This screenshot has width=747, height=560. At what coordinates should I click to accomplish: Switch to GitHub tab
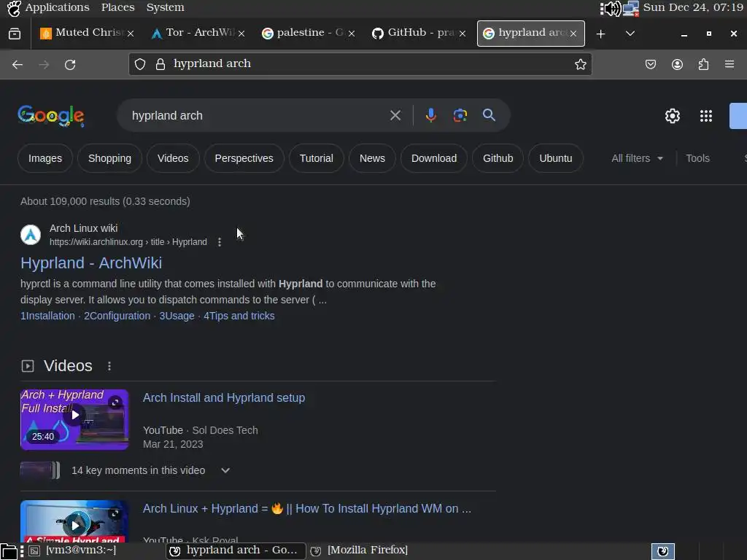click(419, 33)
